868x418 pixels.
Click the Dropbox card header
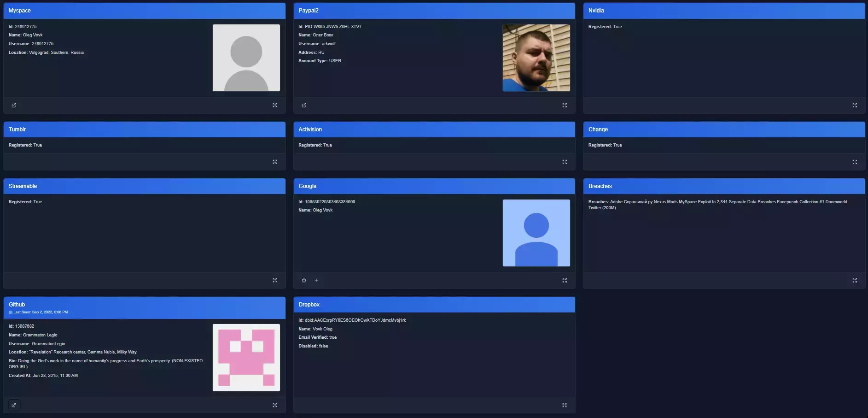tap(434, 305)
